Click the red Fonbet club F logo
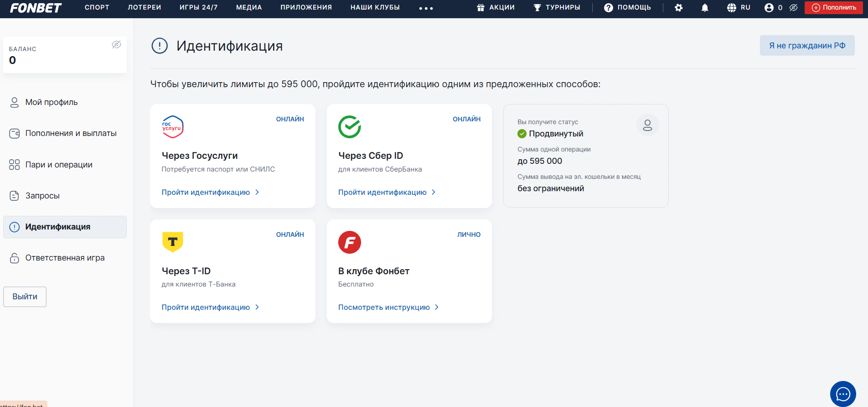This screenshot has width=868, height=407. click(350, 242)
